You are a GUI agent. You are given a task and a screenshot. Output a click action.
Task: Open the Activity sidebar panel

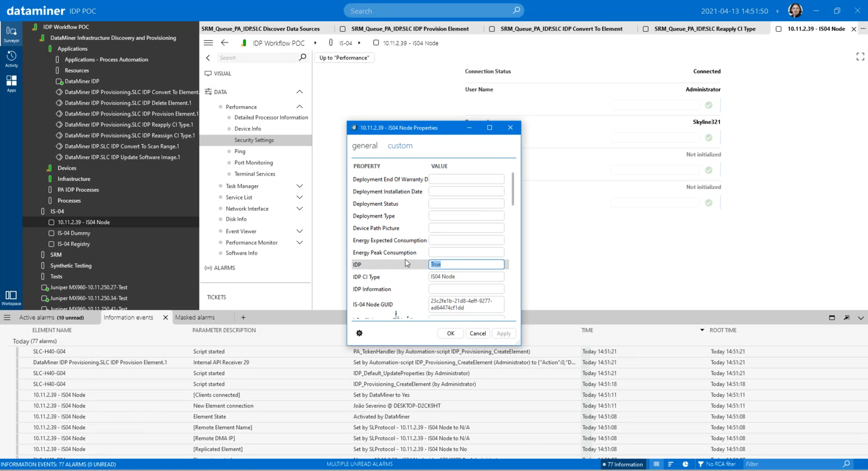[x=11, y=59]
